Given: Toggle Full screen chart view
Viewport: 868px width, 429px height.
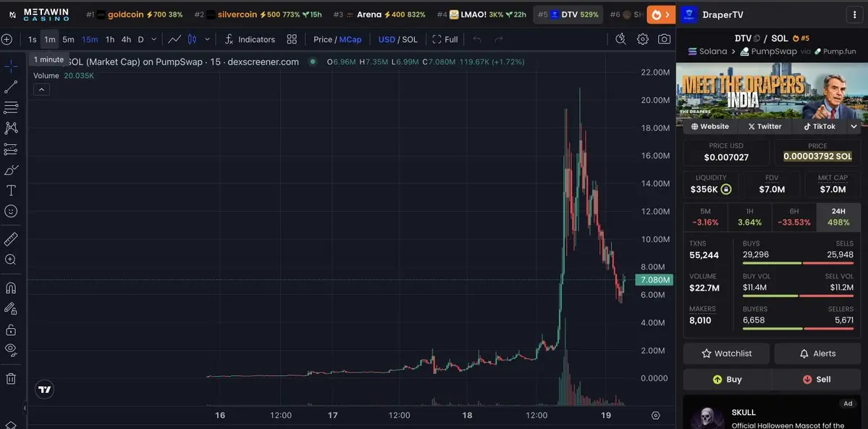Looking at the screenshot, I should click(445, 39).
